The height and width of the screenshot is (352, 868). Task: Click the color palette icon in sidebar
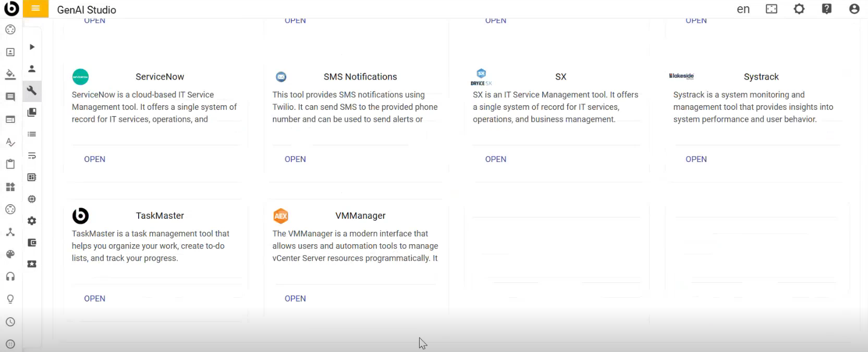pos(10,254)
